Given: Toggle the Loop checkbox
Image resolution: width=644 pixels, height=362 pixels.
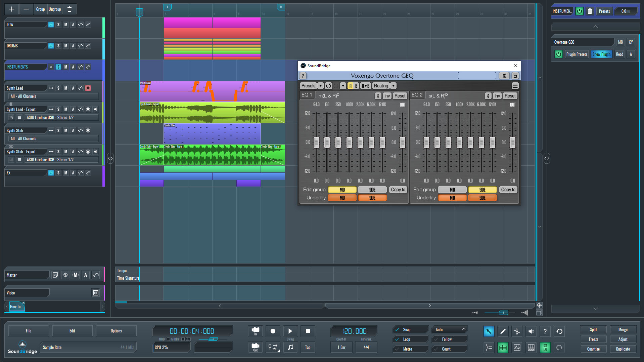Looking at the screenshot, I should click(397, 339).
